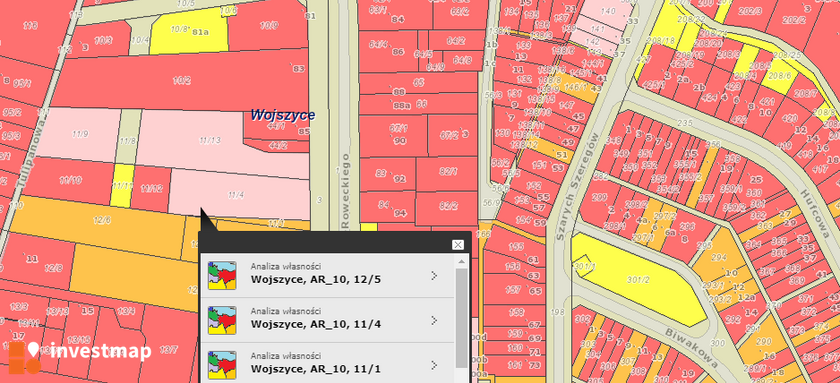Select the yellow parcel 10/8 marked 81a
840x383 pixels.
click(x=189, y=33)
